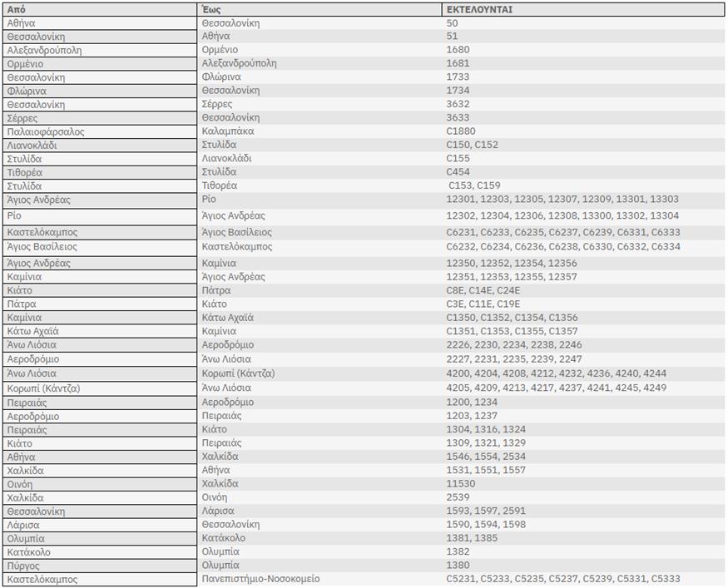Click 'Φλώρινα' in the Από column
Screen dimensions: 728x588
[27, 91]
